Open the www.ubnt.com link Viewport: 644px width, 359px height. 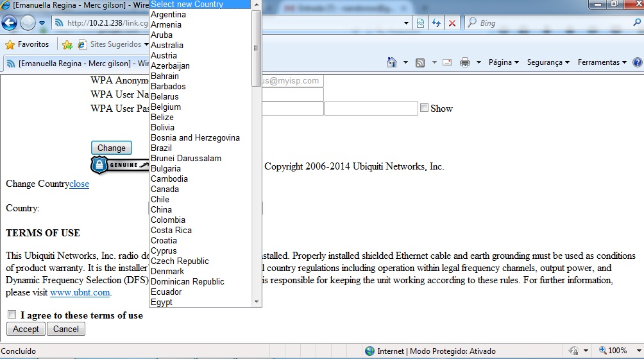(x=80, y=292)
